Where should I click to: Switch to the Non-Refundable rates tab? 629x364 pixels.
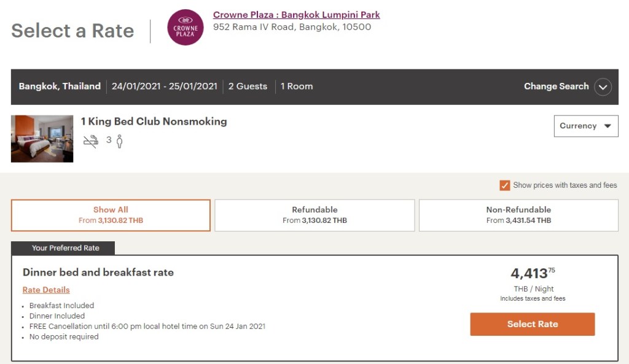point(518,215)
